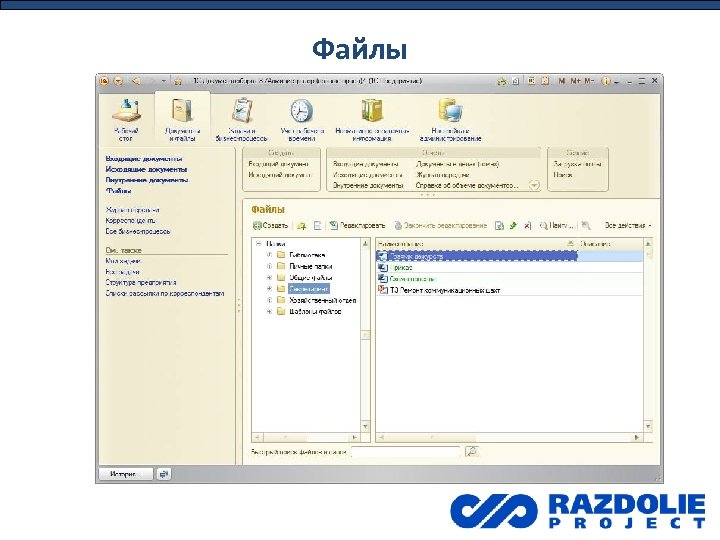Click the back arrow in title bar
Viewport: 720px width, 540px height.
136,81
